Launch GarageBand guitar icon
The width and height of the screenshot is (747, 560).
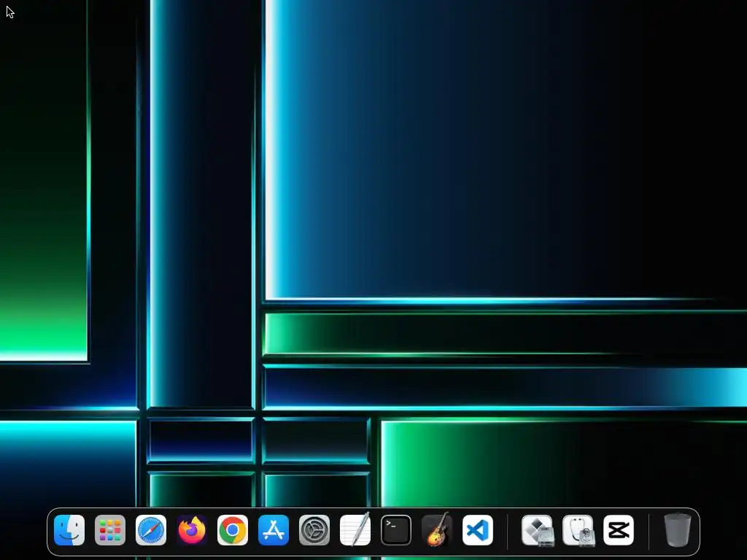pyautogui.click(x=437, y=529)
